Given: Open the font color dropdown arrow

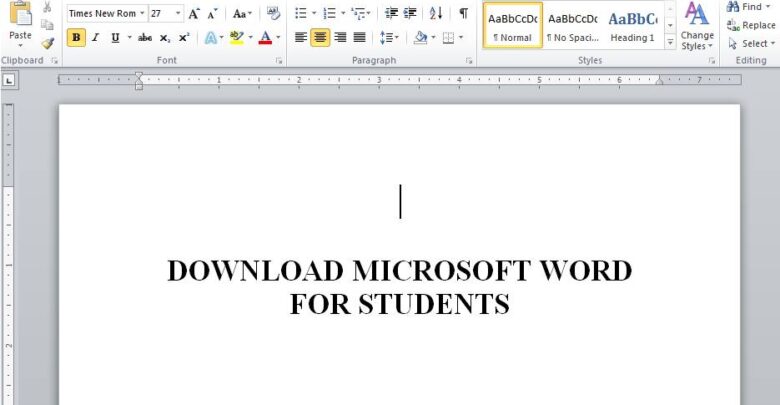Looking at the screenshot, I should coord(278,37).
